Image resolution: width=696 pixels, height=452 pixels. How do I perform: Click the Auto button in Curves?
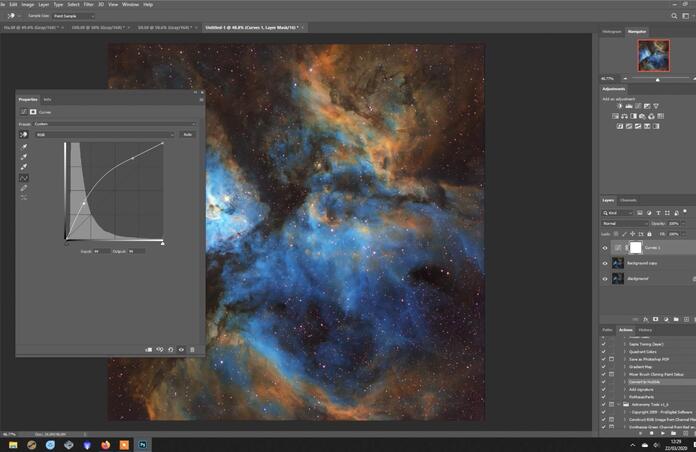[x=188, y=135]
